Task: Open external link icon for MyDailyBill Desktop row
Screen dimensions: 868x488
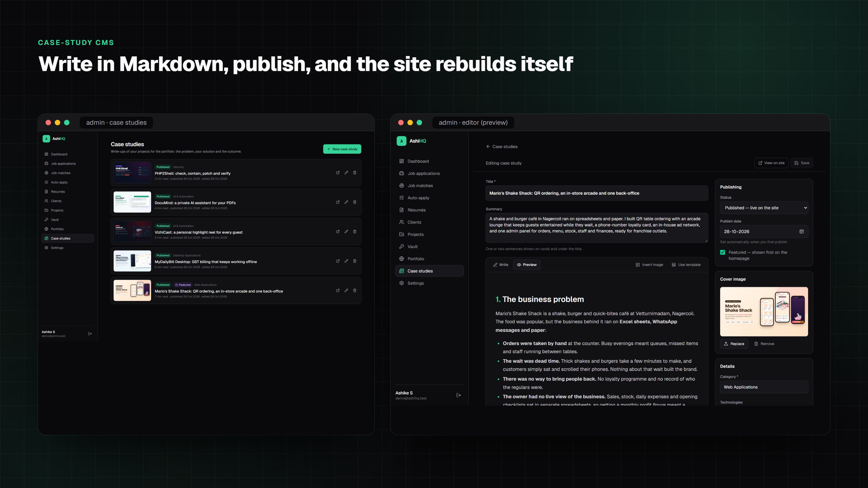Action: click(338, 261)
